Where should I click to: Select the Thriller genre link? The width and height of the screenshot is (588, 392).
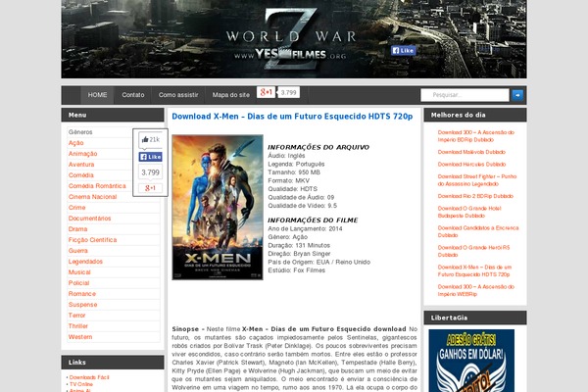[x=78, y=326]
